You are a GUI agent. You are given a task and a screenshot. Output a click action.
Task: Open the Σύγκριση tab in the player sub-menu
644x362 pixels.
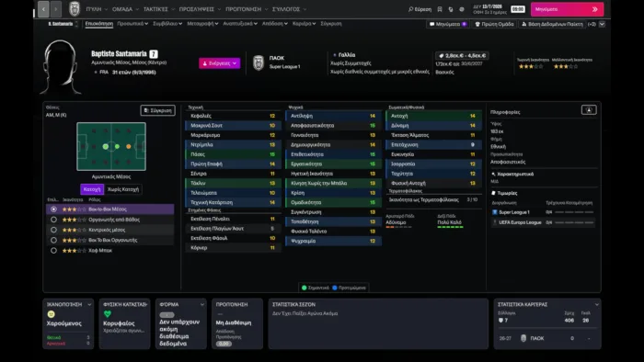coord(331,24)
